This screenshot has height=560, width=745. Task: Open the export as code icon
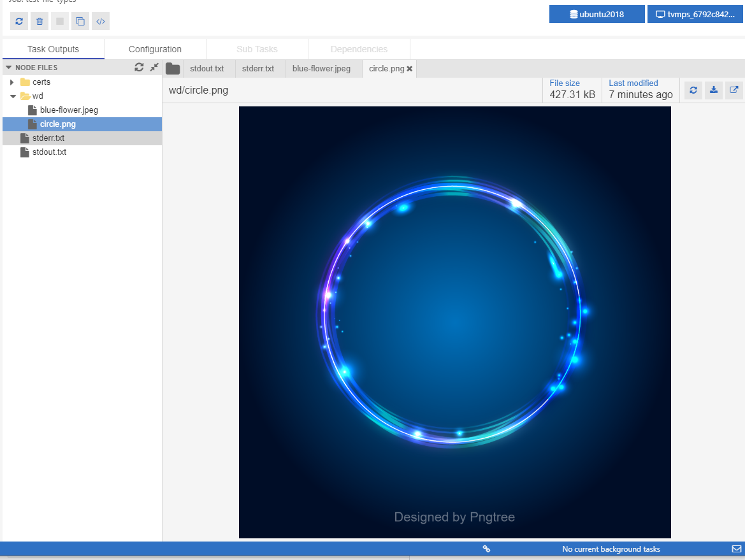(x=101, y=22)
